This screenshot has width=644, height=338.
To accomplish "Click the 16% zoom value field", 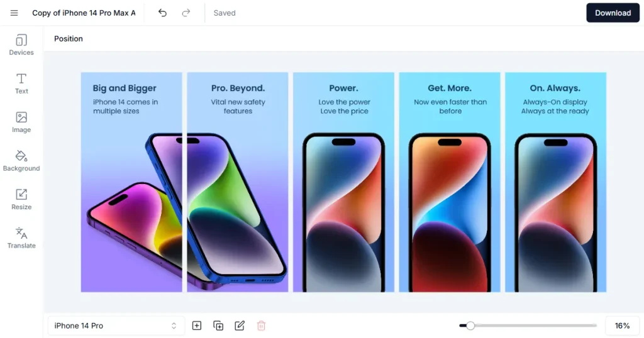I will point(622,325).
